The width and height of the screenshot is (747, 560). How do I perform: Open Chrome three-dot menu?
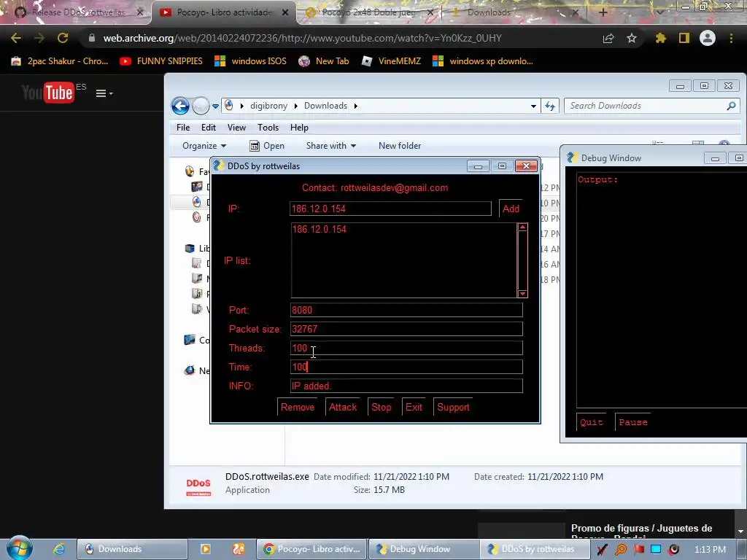pos(731,38)
